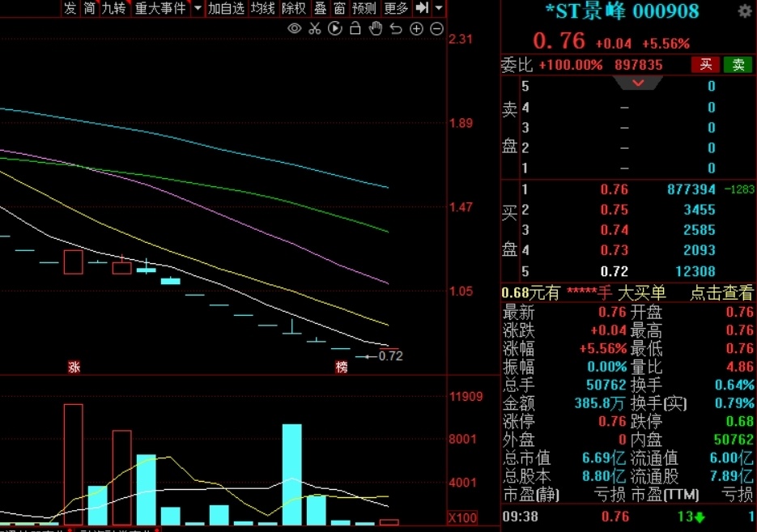
Task: Click 金额 value 385.8万
Action: tap(600, 403)
